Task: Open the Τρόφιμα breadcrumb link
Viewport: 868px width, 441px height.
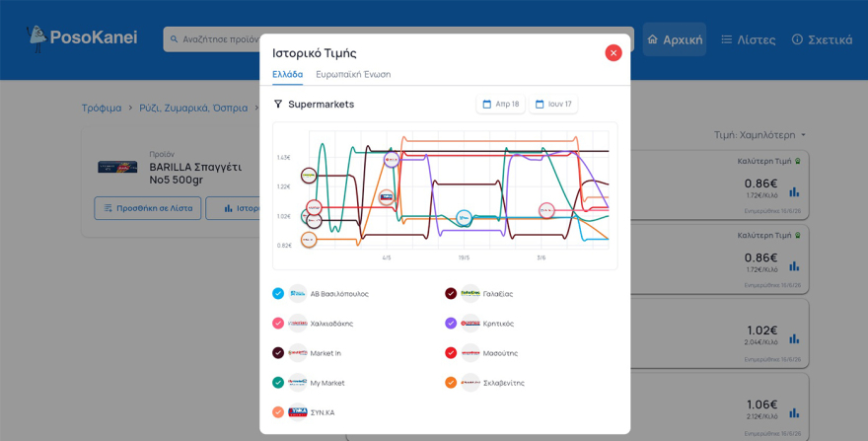Action: [102, 109]
